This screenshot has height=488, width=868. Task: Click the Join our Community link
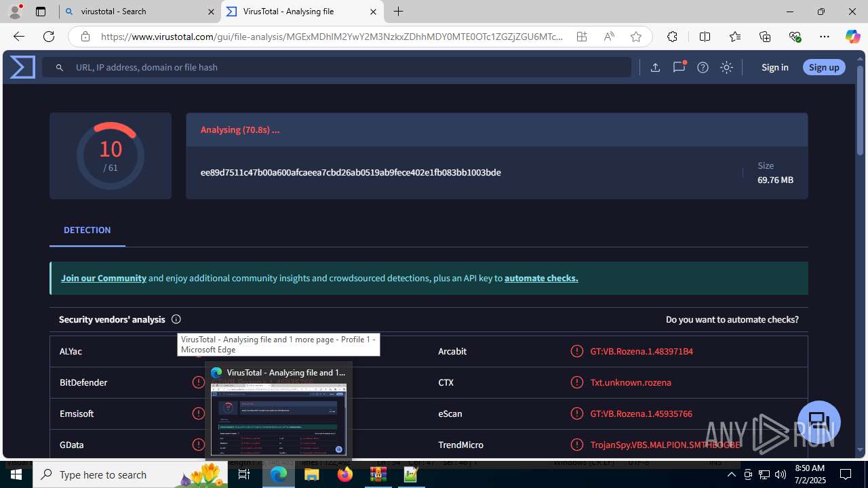(x=104, y=278)
